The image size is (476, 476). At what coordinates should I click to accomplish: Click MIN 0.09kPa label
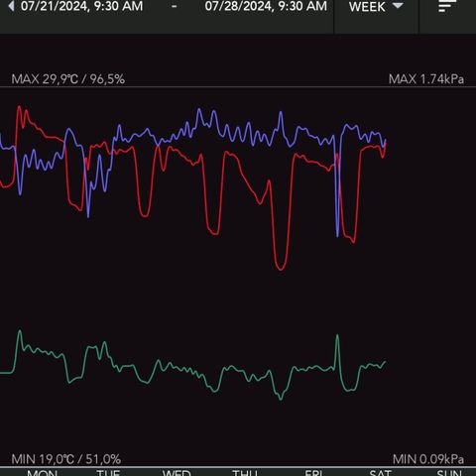click(x=428, y=459)
